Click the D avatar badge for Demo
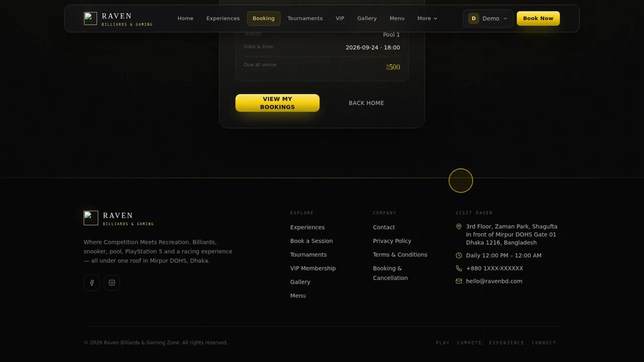Screen dimensions: 644x362 (x=473, y=19)
